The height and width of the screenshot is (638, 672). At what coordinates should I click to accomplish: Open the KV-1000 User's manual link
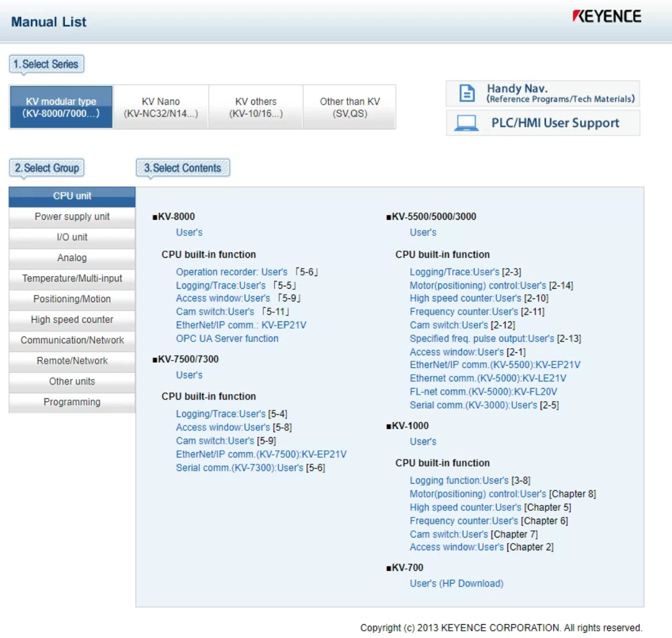pyautogui.click(x=423, y=442)
